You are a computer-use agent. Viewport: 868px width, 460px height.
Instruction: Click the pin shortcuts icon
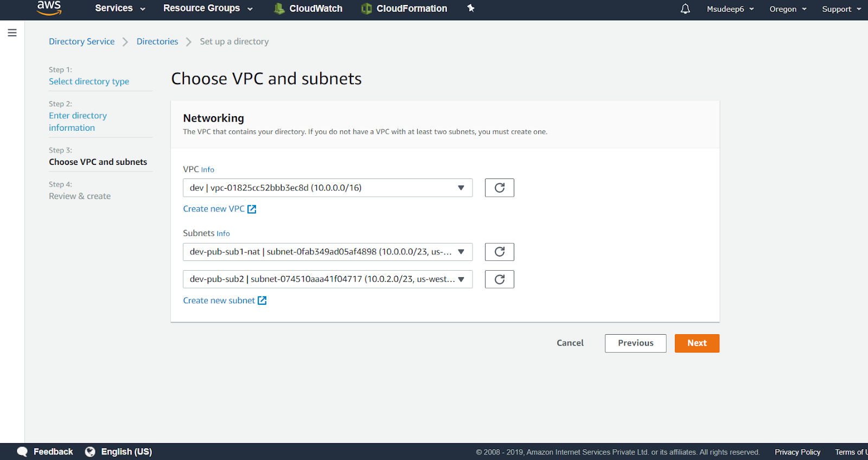471,8
